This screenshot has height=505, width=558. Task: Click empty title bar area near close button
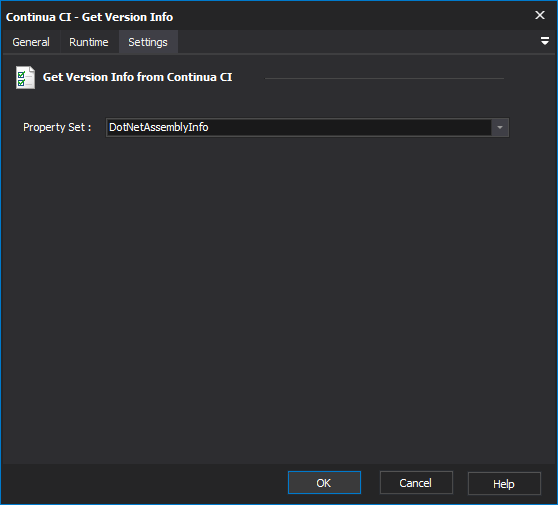tap(356, 16)
